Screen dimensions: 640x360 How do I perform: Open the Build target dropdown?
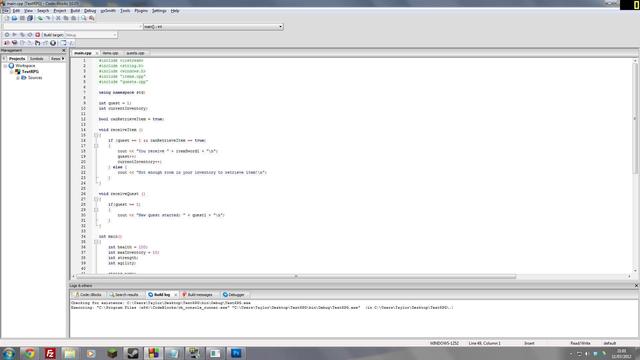point(115,35)
